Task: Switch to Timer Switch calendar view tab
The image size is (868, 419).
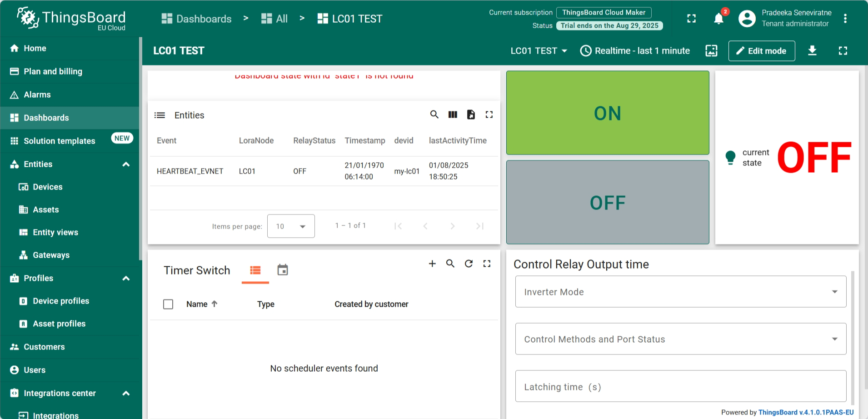Action: coord(283,270)
